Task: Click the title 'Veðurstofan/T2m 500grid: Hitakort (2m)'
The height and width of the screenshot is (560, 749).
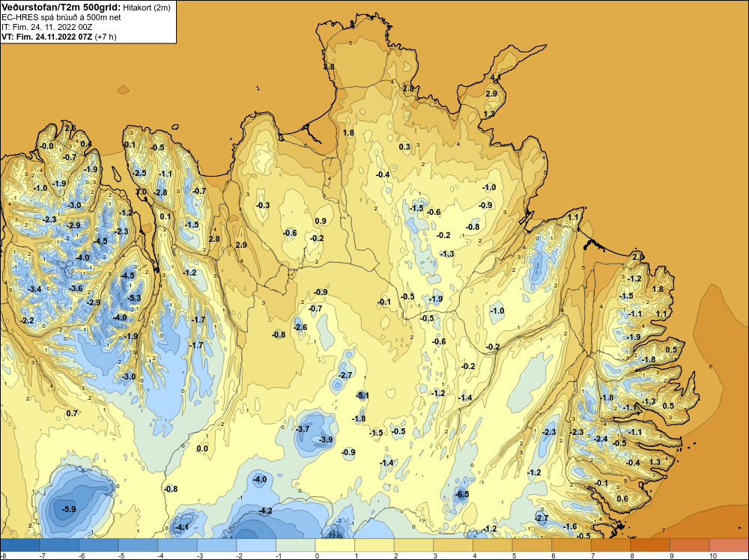Action: [86, 7]
